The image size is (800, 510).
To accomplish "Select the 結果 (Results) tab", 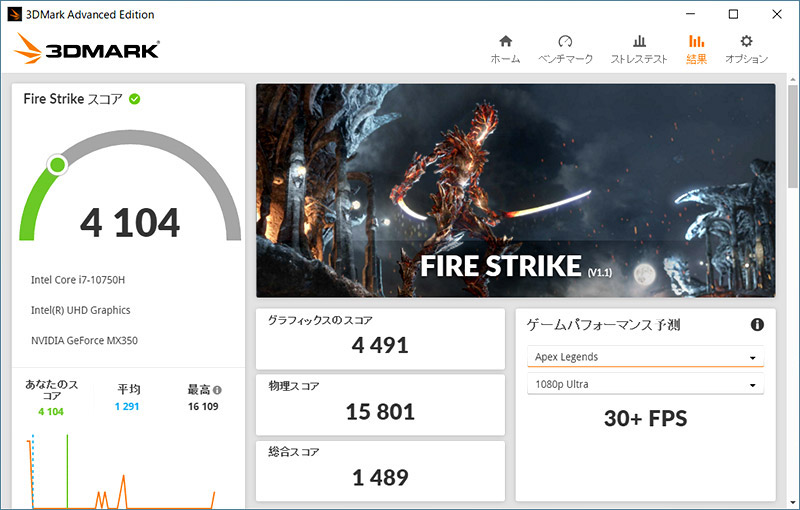I will pyautogui.click(x=696, y=49).
